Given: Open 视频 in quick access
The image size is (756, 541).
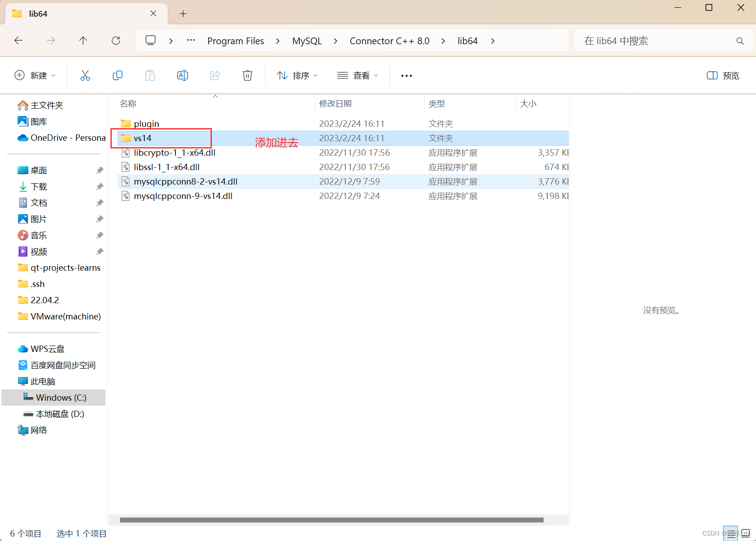Looking at the screenshot, I should (32, 251).
